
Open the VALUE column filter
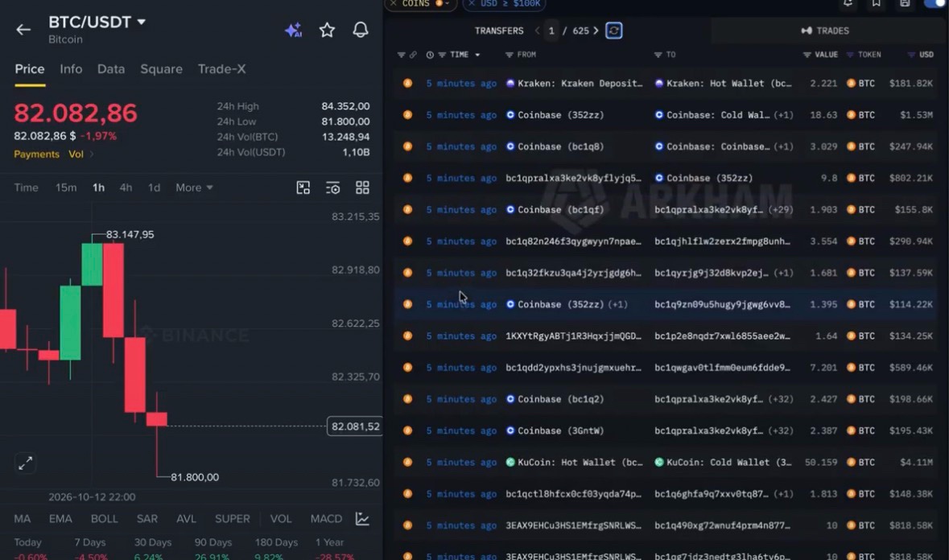[807, 55]
